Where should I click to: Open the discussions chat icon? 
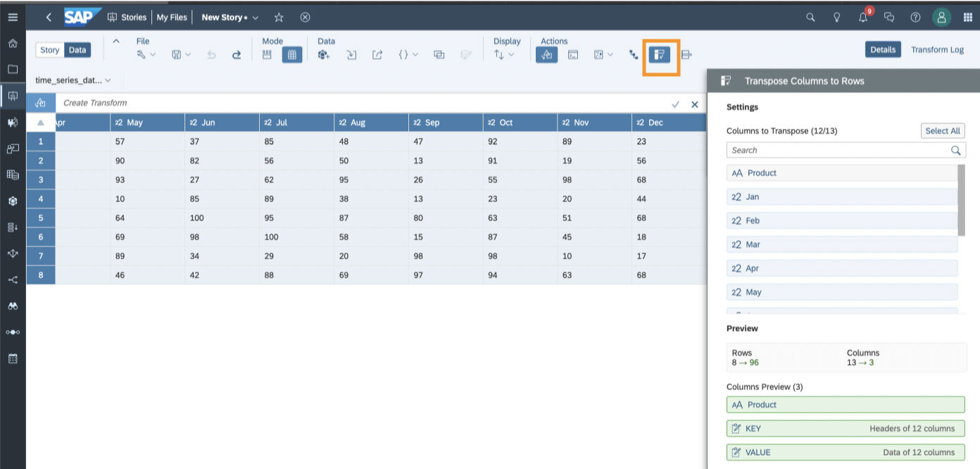point(889,18)
